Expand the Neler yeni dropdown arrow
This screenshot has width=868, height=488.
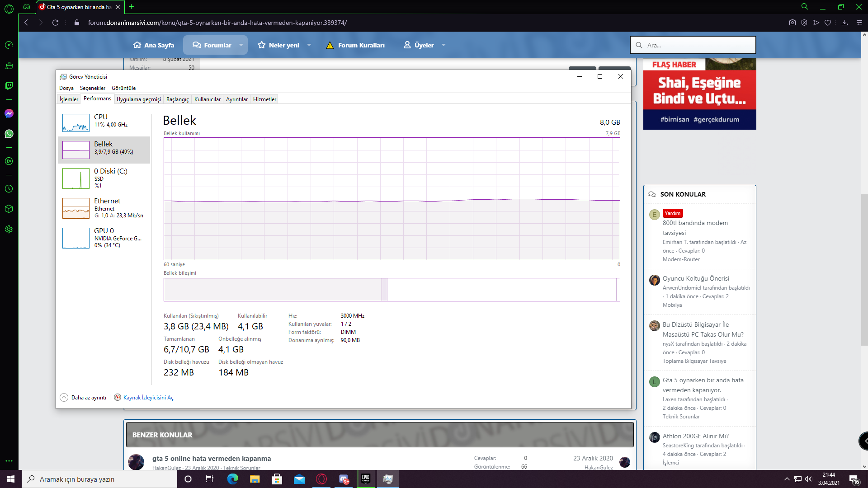(309, 45)
